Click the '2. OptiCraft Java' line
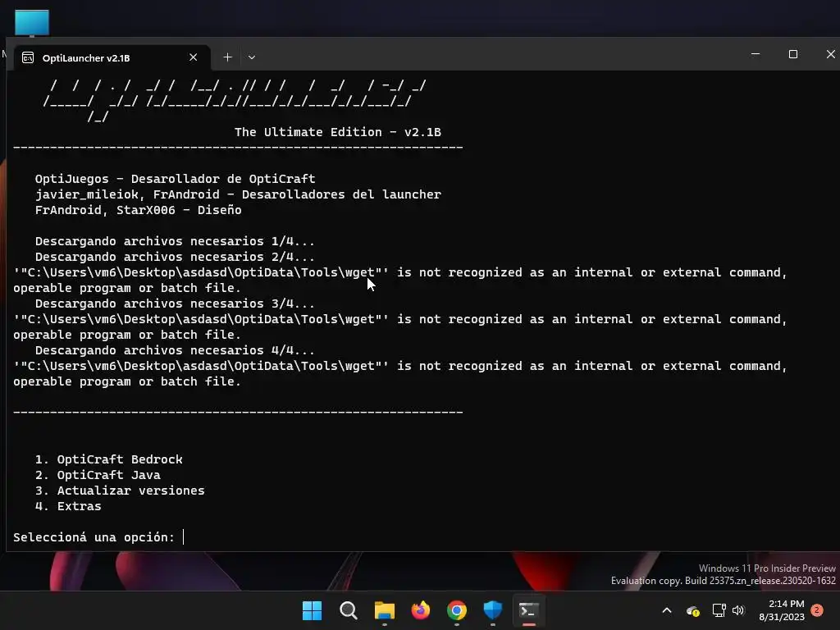Image resolution: width=840 pixels, height=630 pixels. coord(98,475)
